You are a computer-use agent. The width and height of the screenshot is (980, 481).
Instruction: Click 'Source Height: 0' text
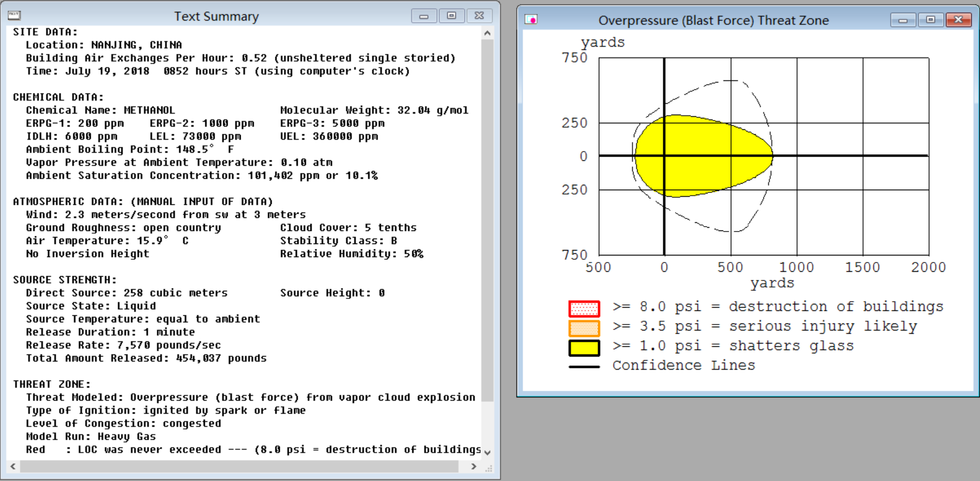pyautogui.click(x=332, y=293)
